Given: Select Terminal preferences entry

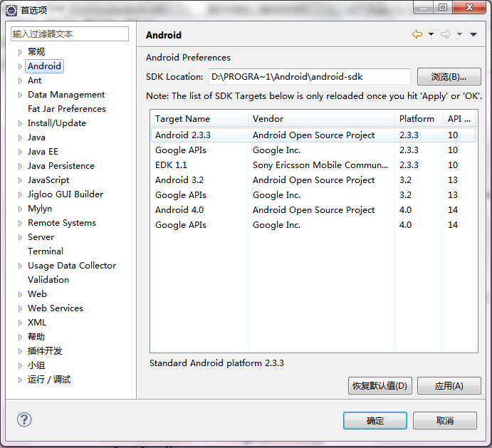Looking at the screenshot, I should click(x=46, y=251).
